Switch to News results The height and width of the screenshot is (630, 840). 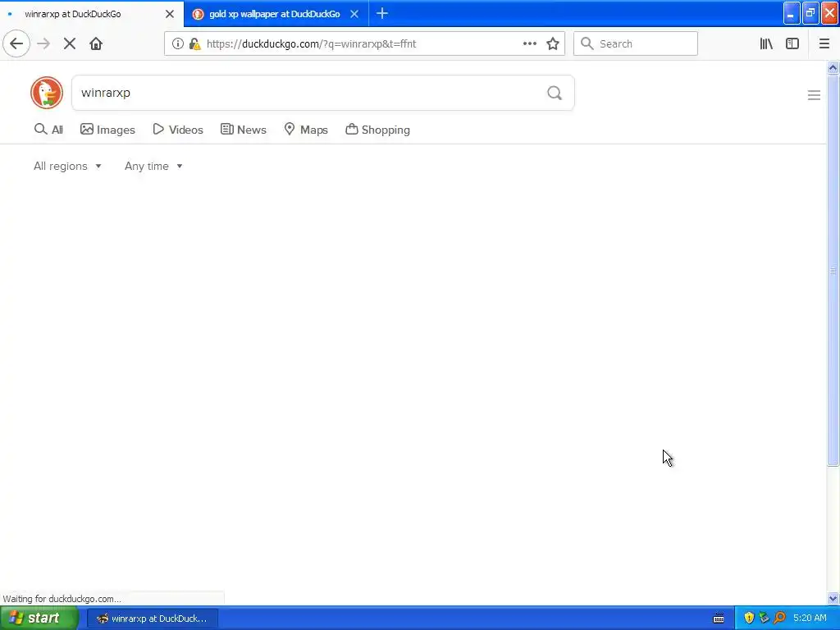point(243,130)
